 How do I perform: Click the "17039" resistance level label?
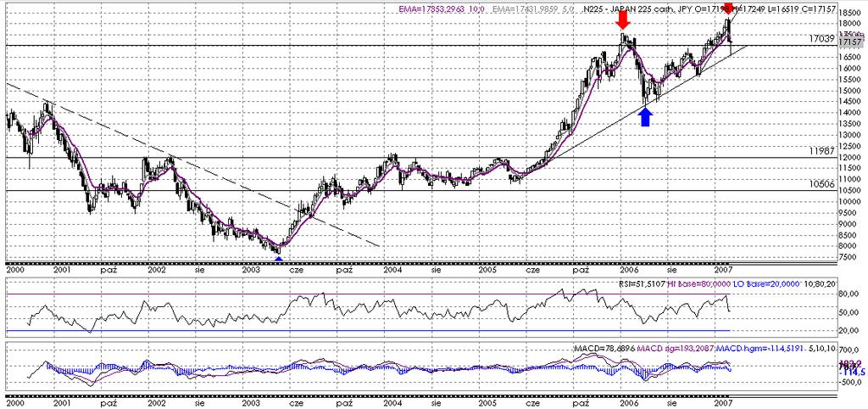(x=821, y=38)
